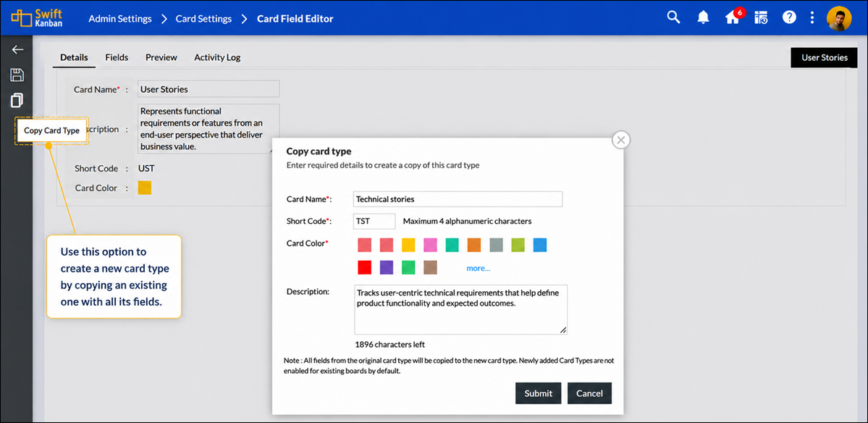
Task: Switch to the Fields tab
Action: pos(117,57)
